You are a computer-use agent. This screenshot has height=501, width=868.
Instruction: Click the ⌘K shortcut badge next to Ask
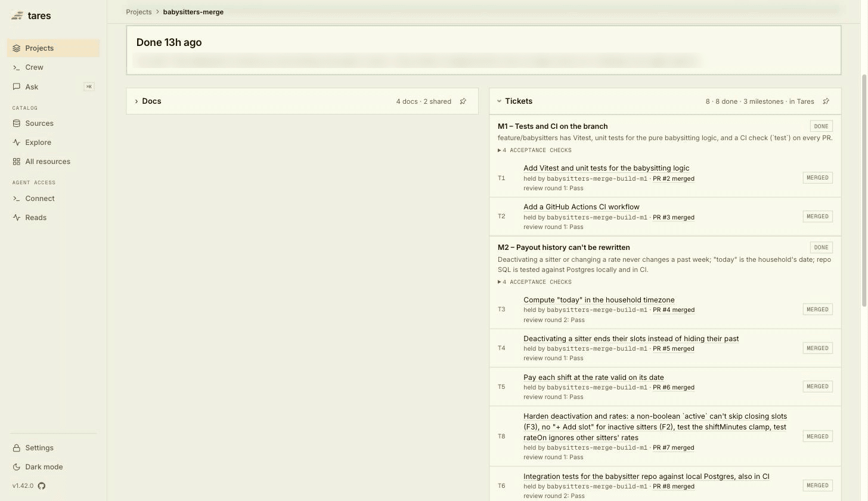tap(89, 87)
